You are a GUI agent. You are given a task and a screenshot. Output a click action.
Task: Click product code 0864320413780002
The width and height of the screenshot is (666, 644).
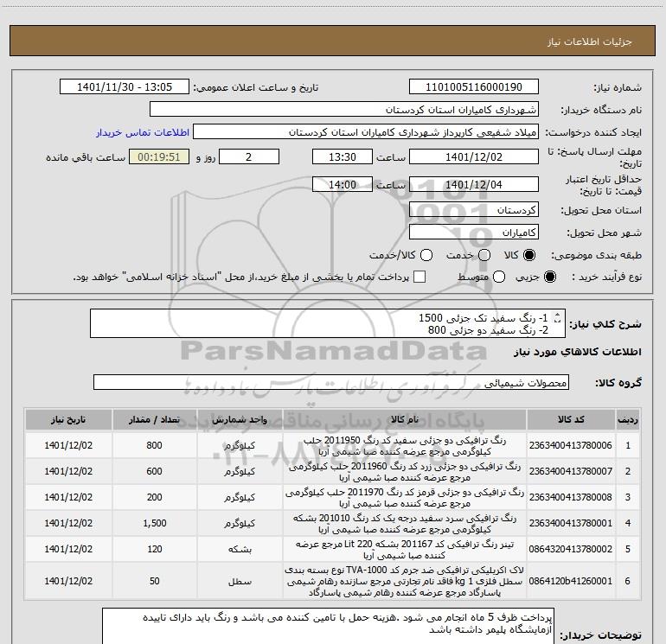(571, 549)
